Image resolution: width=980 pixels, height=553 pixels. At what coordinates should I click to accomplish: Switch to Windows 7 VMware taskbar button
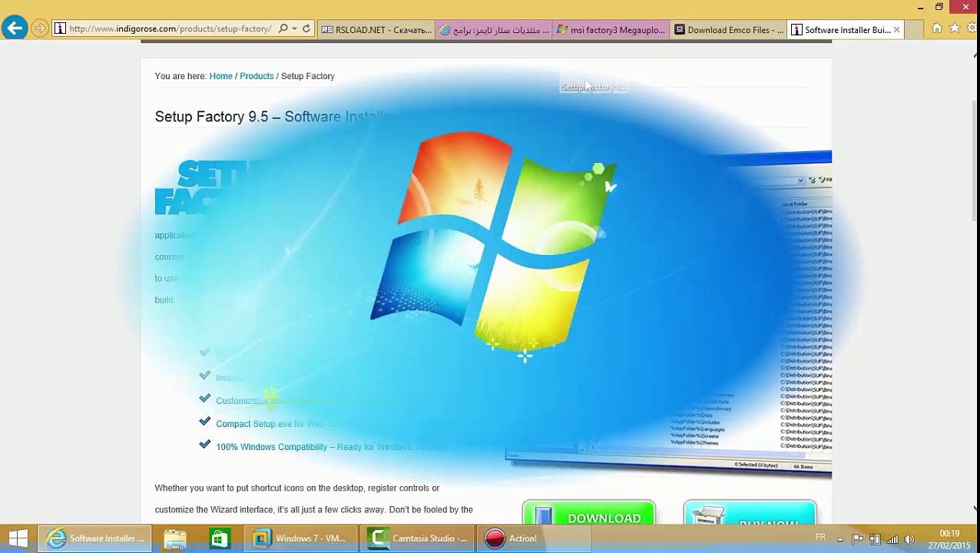(x=301, y=538)
